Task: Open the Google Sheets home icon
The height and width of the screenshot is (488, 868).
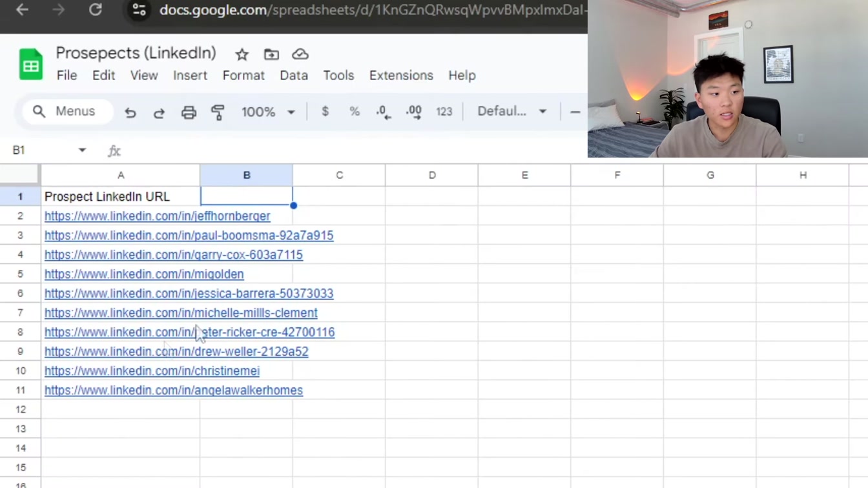Action: click(x=30, y=65)
